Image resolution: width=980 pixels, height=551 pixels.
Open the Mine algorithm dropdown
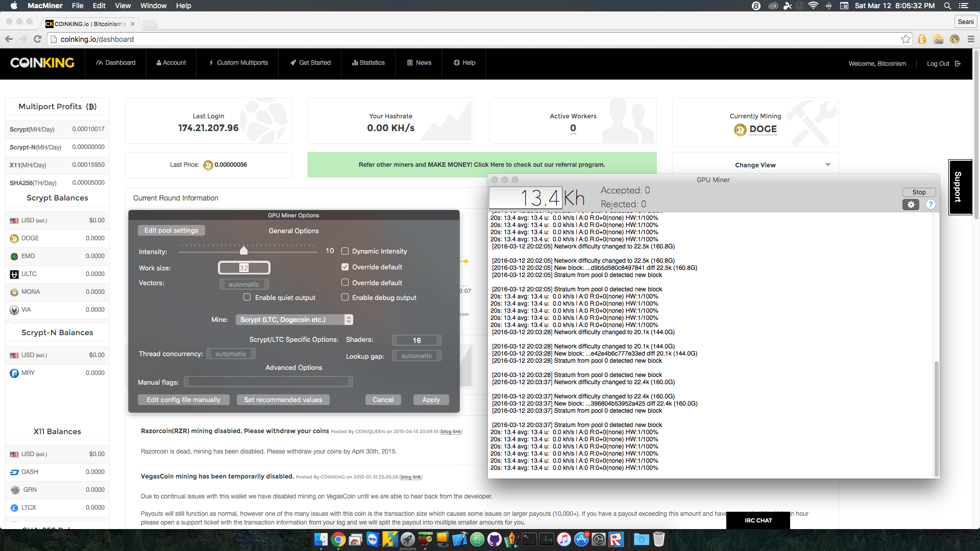(x=294, y=320)
